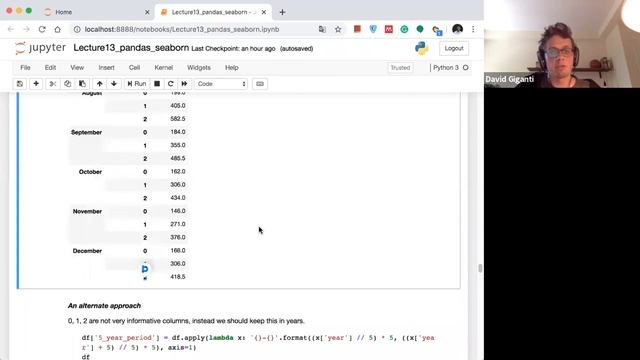The height and width of the screenshot is (360, 640).
Task: Click the Jupyter logo
Action: tap(40, 48)
